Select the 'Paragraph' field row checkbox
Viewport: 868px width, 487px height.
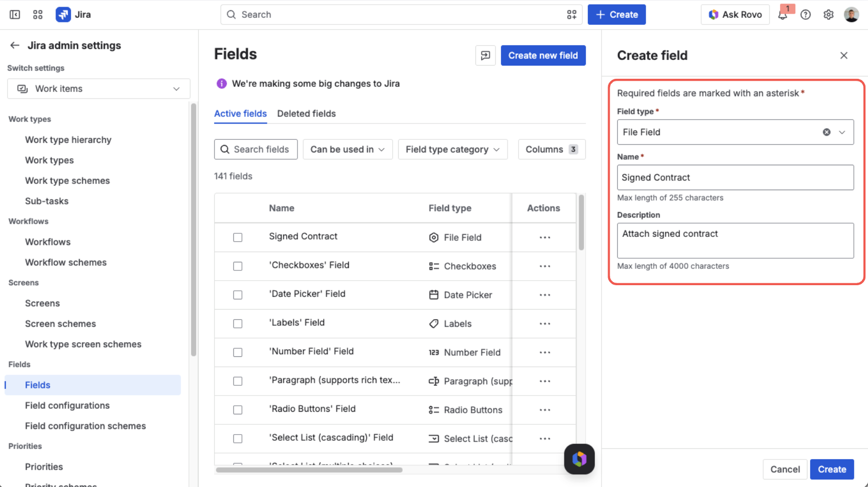(237, 381)
